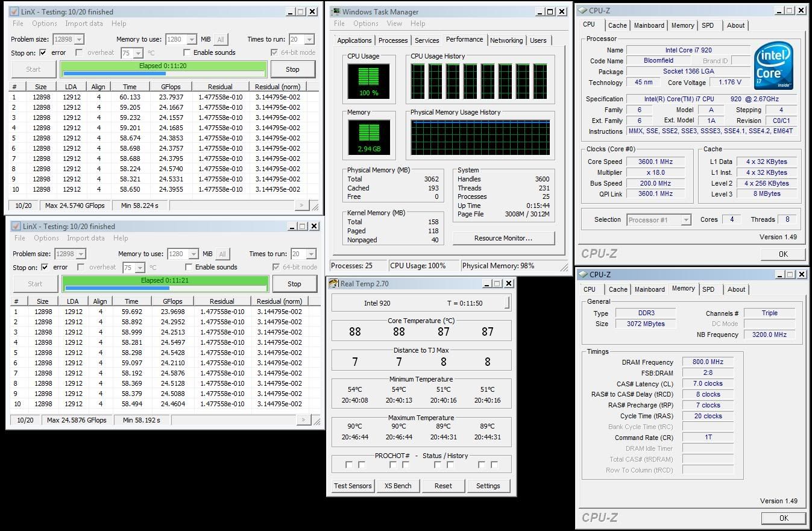Click the small button beside the Real Temp timer
812x531 pixels.
[507, 303]
